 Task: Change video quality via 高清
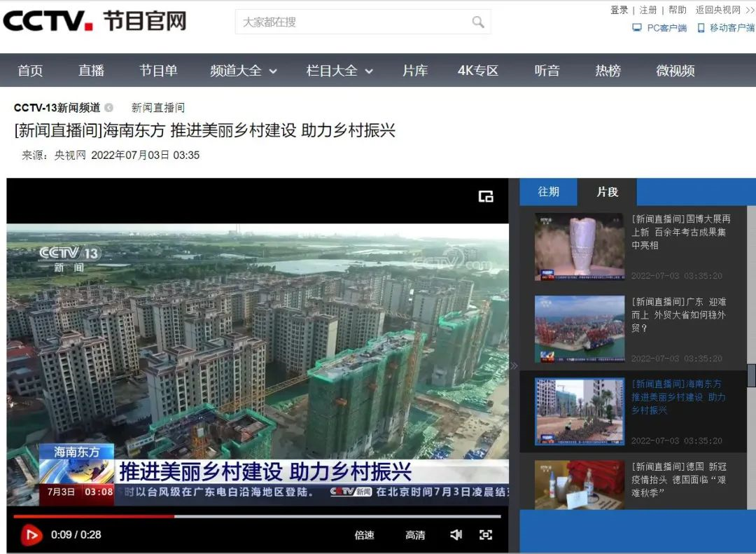[x=415, y=535]
